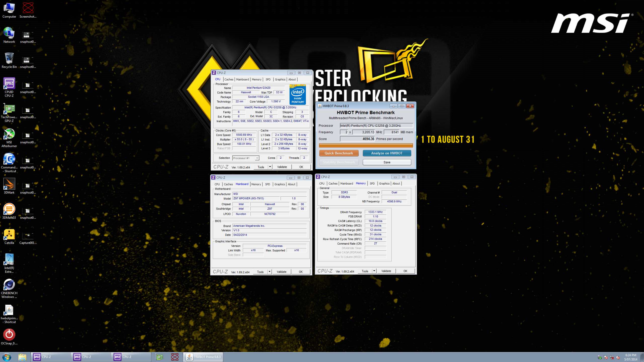Click the muted volume tray icon
Image resolution: width=644 pixels, height=362 pixels.
tap(618, 357)
